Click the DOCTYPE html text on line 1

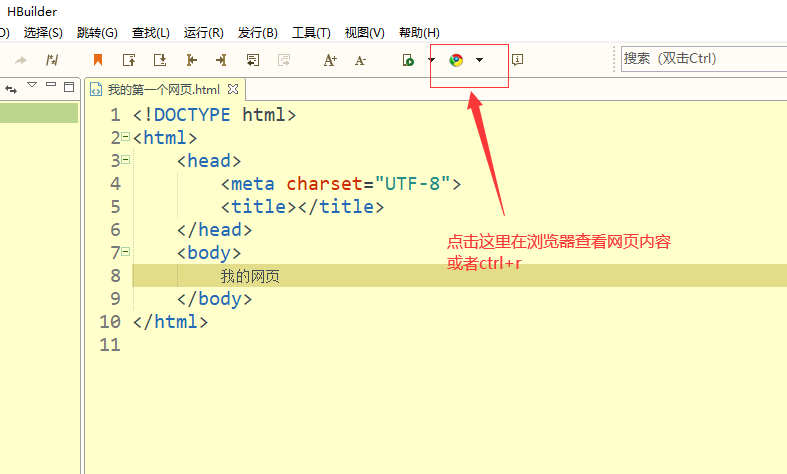pyautogui.click(x=214, y=114)
